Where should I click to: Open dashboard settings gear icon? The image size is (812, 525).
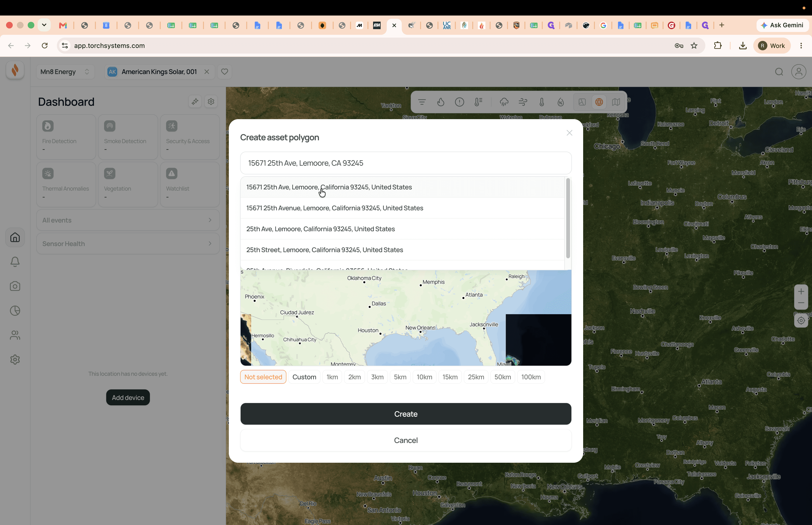coord(211,102)
